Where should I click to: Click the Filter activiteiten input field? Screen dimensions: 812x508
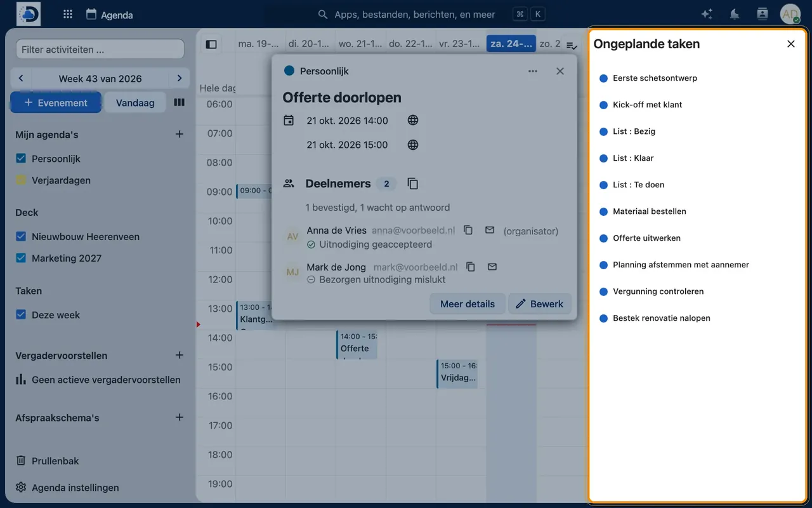(100, 50)
